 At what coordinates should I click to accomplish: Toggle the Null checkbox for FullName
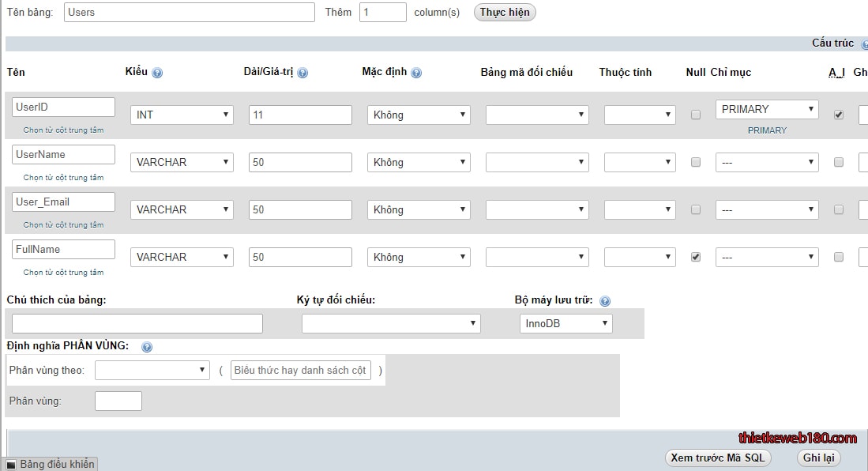(x=696, y=257)
